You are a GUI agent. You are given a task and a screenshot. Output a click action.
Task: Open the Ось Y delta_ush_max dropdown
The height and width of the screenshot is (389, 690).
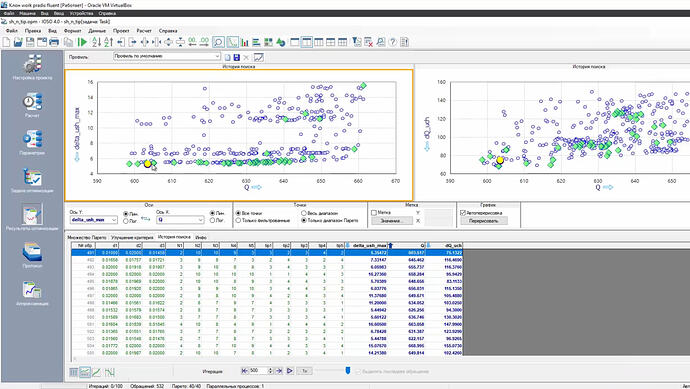click(x=93, y=220)
